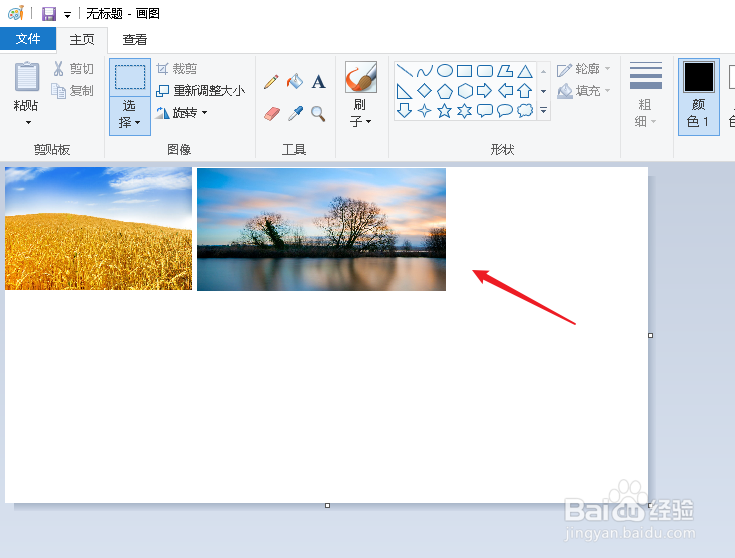The image size is (735, 558).
Task: Select the Fill with color bucket tool
Action: (295, 82)
